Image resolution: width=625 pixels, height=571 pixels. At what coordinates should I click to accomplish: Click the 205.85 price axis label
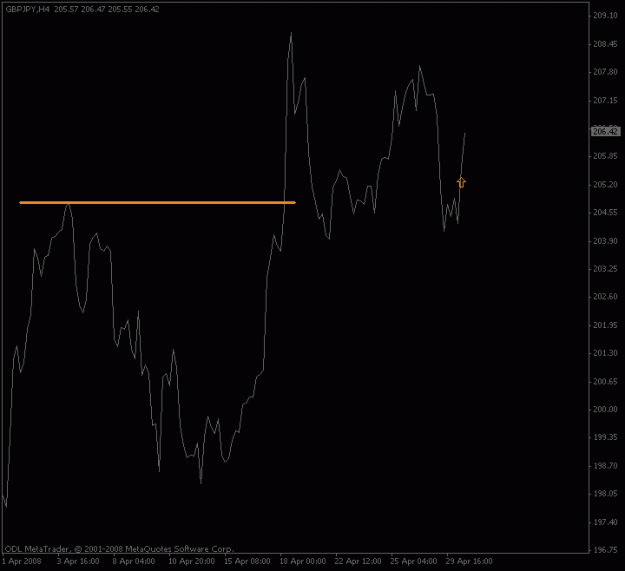(605, 156)
